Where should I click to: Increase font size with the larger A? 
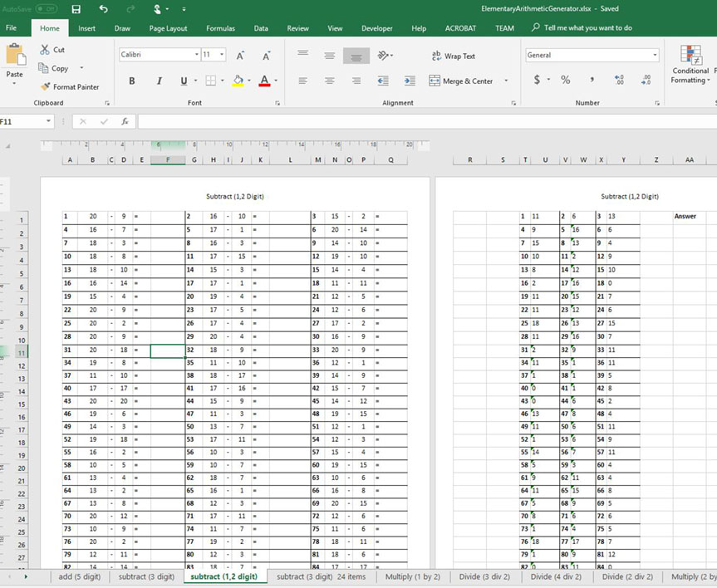(240, 56)
